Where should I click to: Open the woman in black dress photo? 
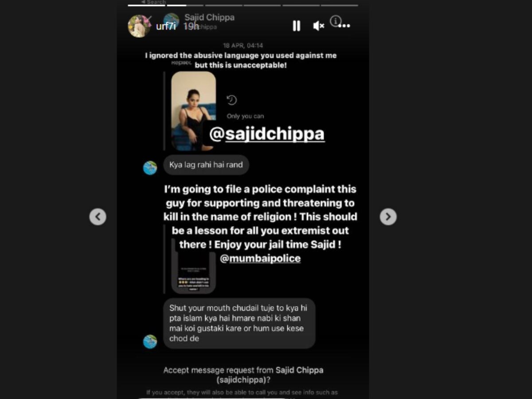pos(193,111)
